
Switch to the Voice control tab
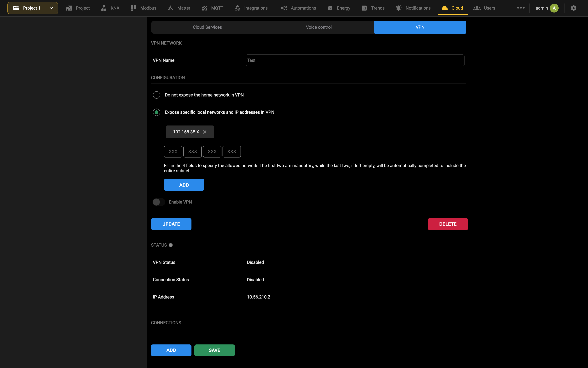tap(319, 27)
